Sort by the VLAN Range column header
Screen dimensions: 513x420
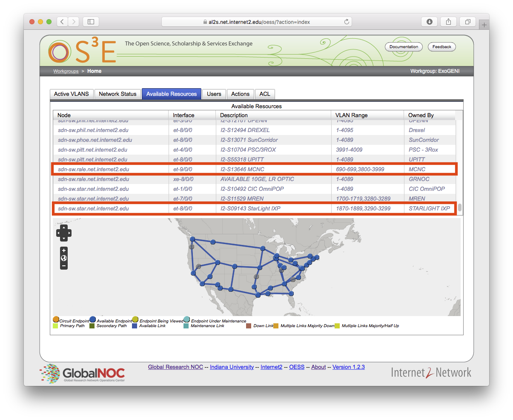point(367,115)
